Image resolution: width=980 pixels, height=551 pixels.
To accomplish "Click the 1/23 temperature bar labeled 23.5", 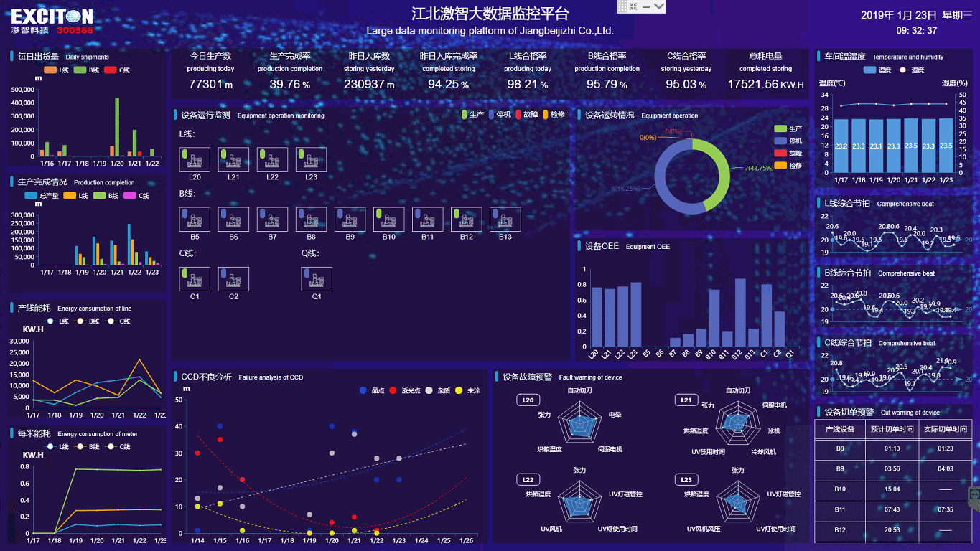I will click(x=946, y=146).
